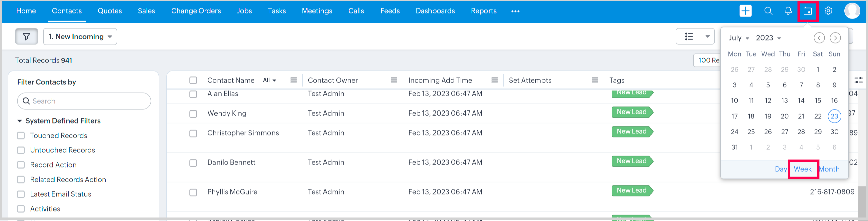This screenshot has height=221, width=868.
Task: Go to next month in calendar
Action: (x=835, y=38)
